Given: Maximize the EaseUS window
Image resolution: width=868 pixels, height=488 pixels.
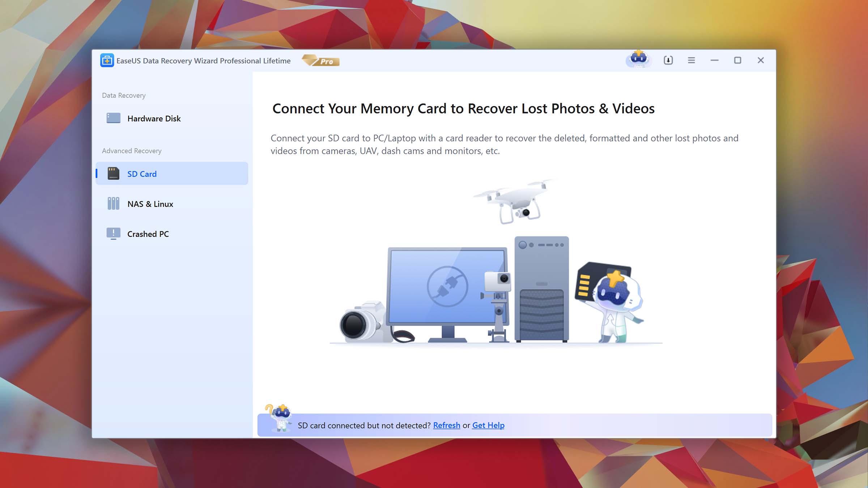Looking at the screenshot, I should (737, 60).
